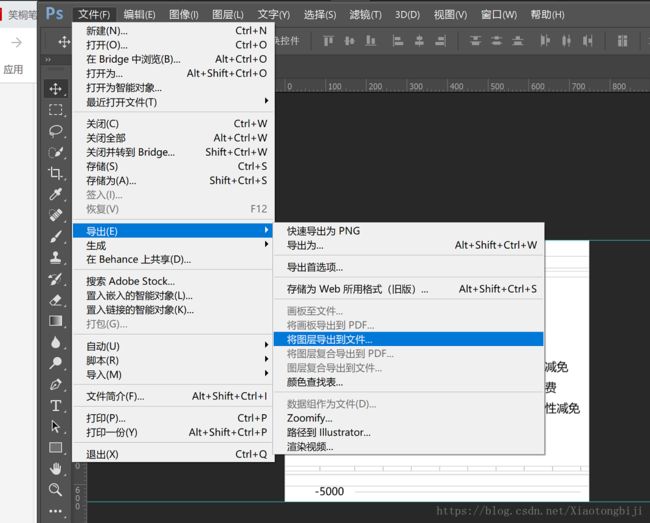
Task: Click the browser forward arrow
Action: click(17, 42)
